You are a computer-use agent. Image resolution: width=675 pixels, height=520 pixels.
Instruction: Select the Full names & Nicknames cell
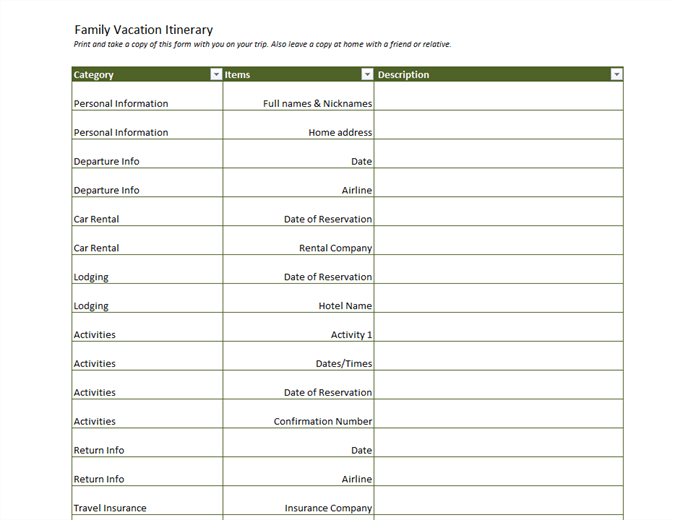[x=298, y=96]
